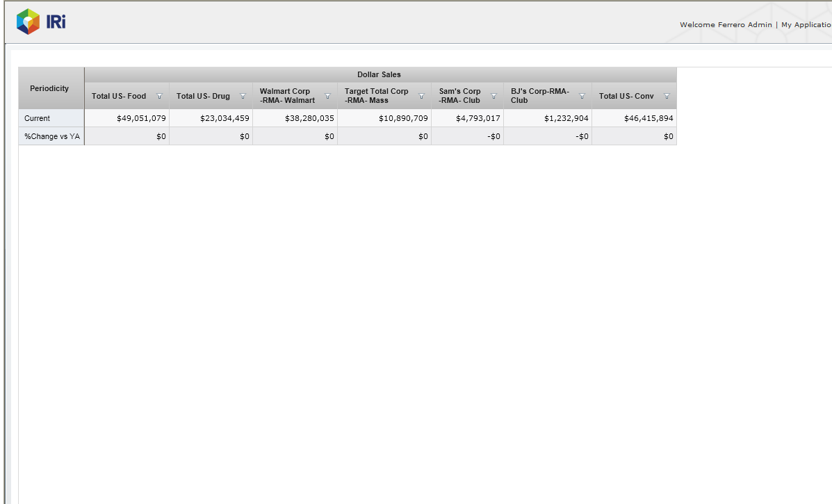Click the Welcome Ferrero Admin text

725,25
